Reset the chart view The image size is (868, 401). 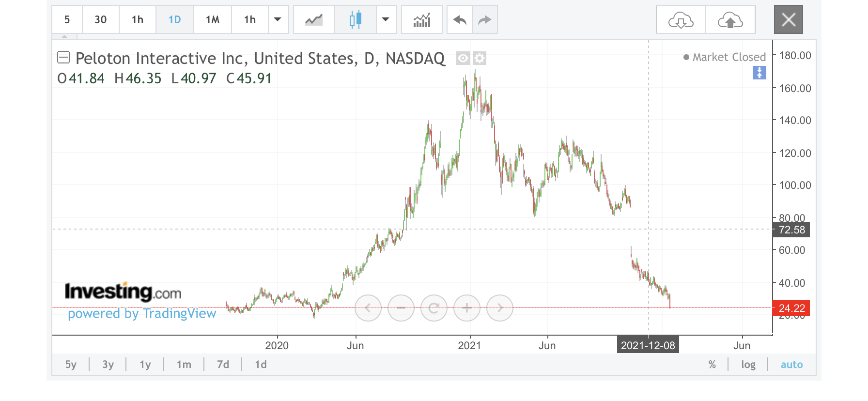click(434, 308)
